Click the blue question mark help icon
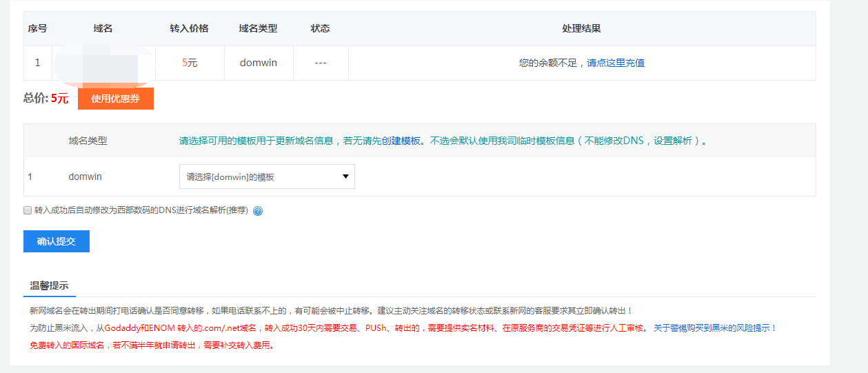Image resolution: width=868 pixels, height=373 pixels. pos(258,211)
